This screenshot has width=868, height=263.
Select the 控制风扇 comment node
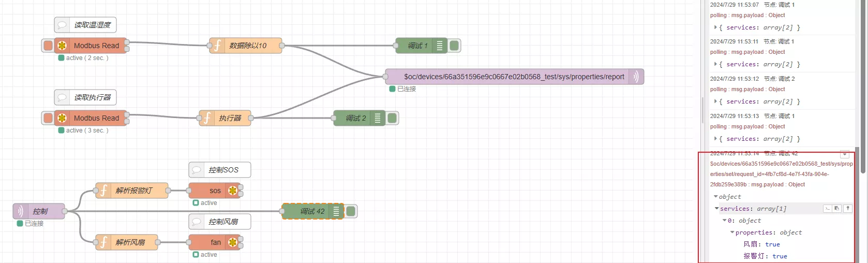(223, 222)
